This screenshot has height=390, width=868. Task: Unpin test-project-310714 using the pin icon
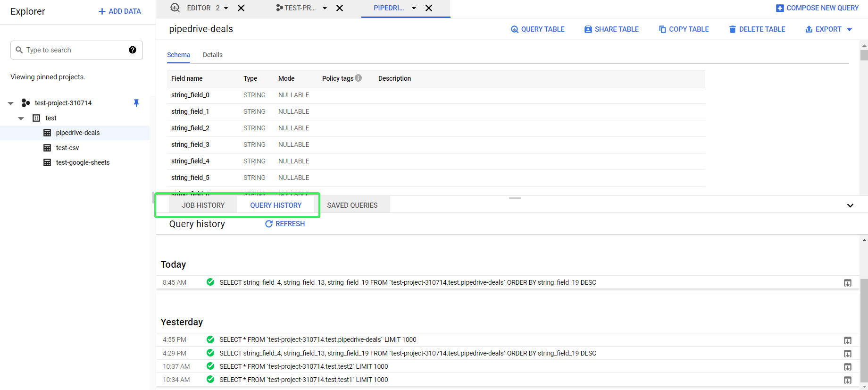136,103
